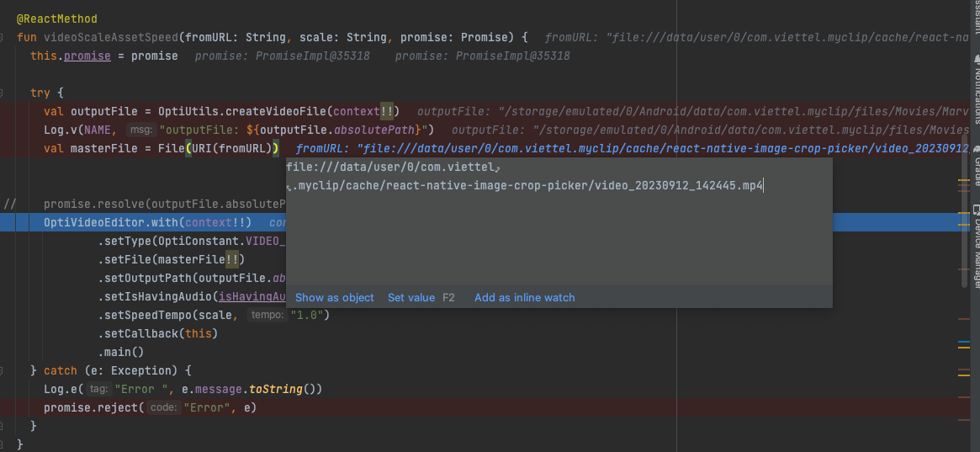Click the editor's vertical scrollbar thumb
Viewport: 980px width, 452px height.
[964, 210]
